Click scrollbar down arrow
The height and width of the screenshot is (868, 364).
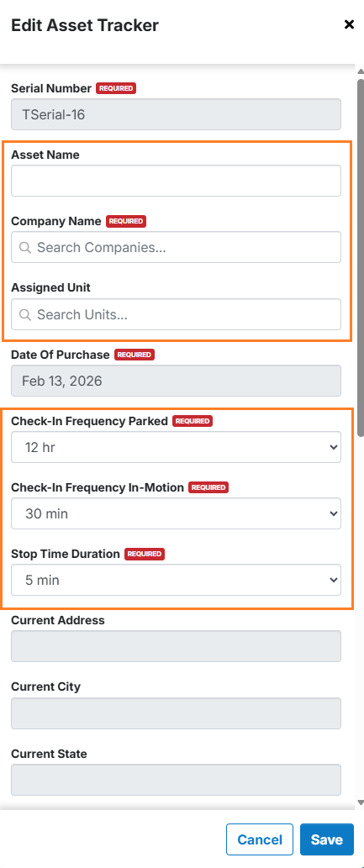coord(360,802)
